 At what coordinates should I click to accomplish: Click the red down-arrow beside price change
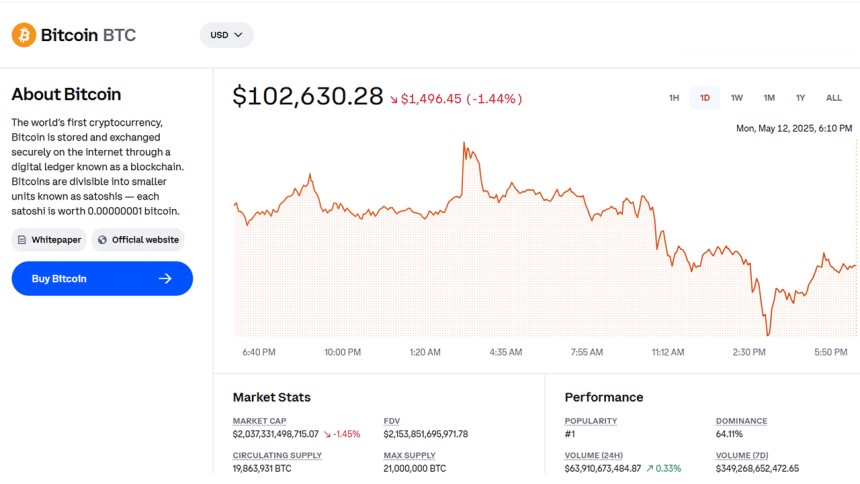click(x=394, y=99)
